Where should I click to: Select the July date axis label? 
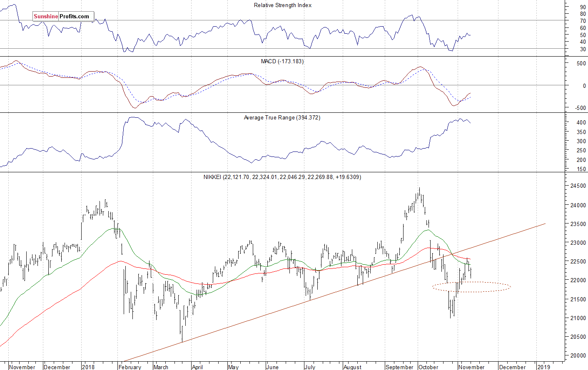[x=310, y=367]
